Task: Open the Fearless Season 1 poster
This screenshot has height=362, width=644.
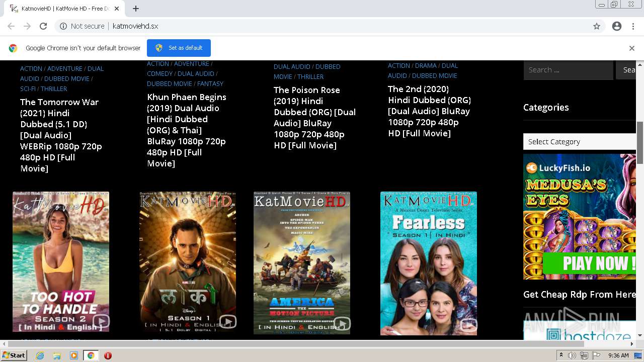Action: pos(429,263)
